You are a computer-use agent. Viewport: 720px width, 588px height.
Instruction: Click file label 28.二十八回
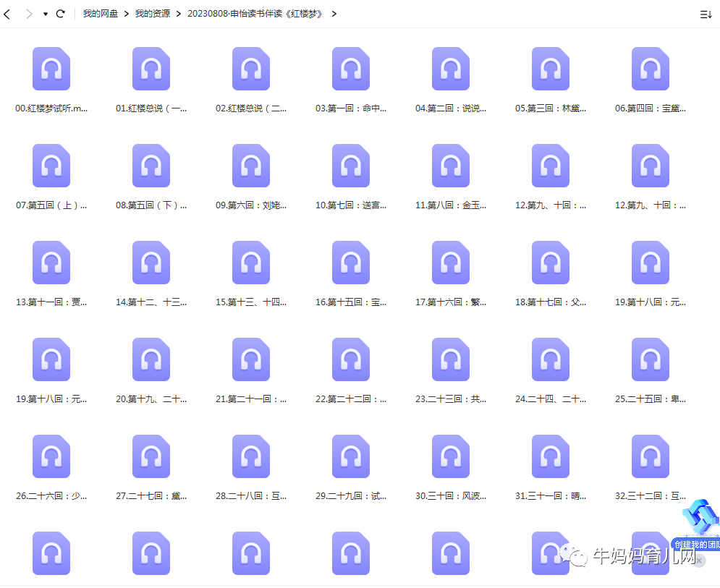click(250, 495)
